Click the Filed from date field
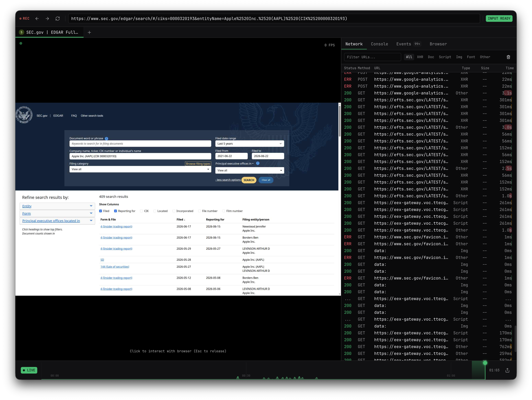 [x=231, y=156]
